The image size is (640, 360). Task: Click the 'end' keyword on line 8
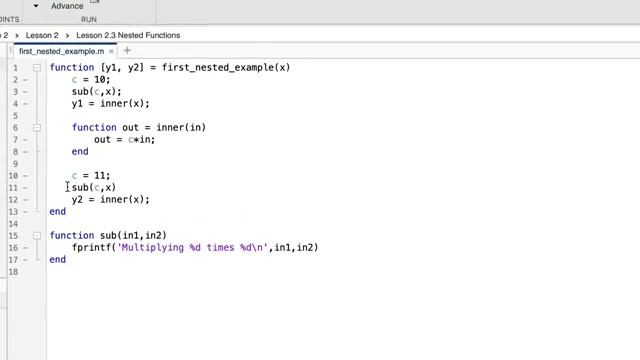80,151
